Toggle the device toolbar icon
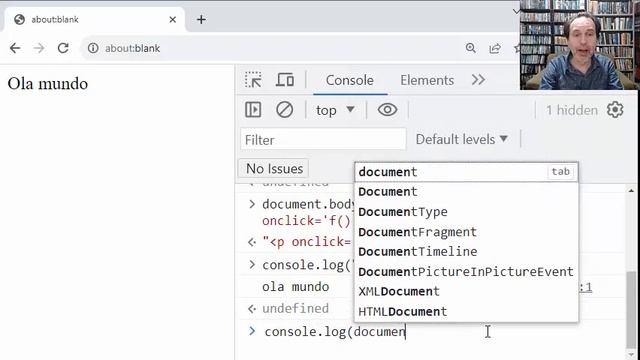This screenshot has height=360, width=640. coord(285,80)
